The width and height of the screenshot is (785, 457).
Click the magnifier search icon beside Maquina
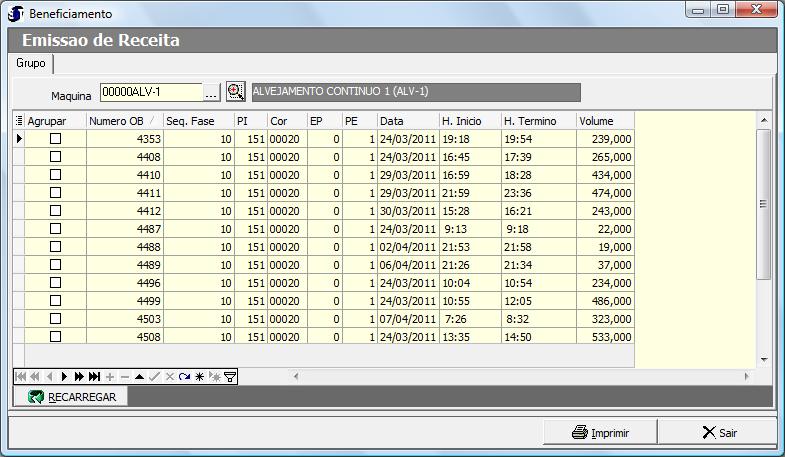point(236,92)
